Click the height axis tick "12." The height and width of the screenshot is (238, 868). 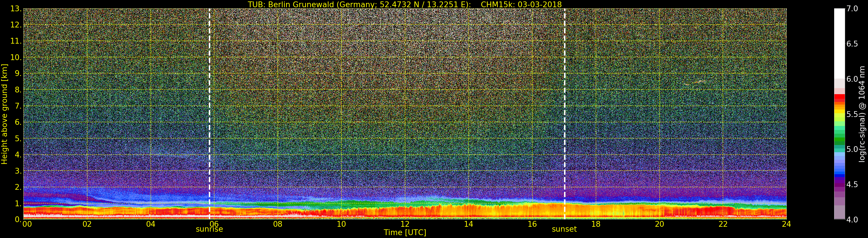tap(16, 25)
